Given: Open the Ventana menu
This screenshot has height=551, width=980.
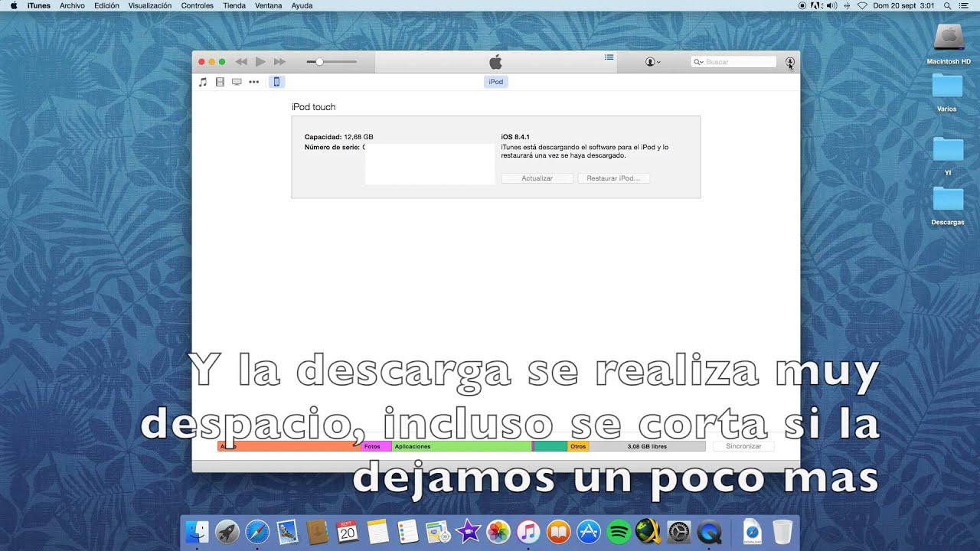Looking at the screenshot, I should click(269, 5).
